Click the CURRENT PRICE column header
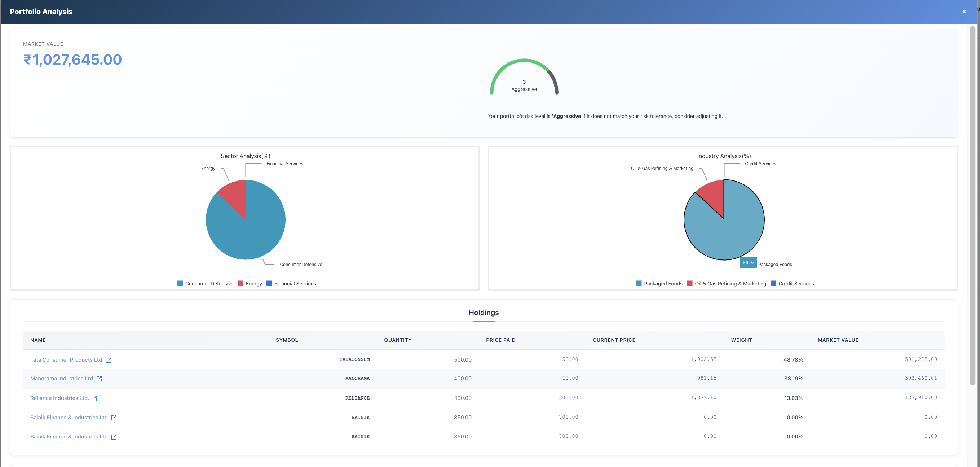Image resolution: width=980 pixels, height=467 pixels. [x=614, y=340]
